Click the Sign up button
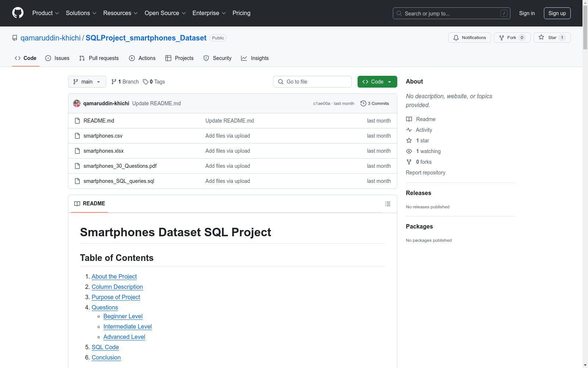588x368 pixels. tap(557, 13)
